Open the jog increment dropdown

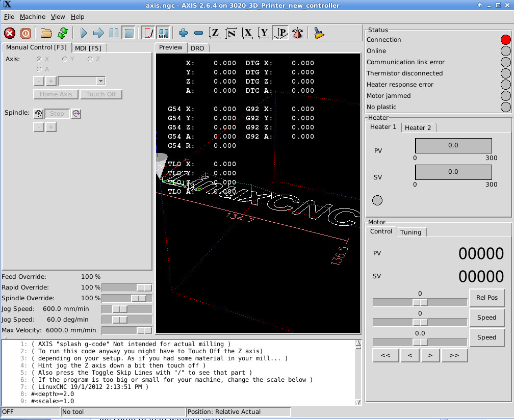pos(100,81)
